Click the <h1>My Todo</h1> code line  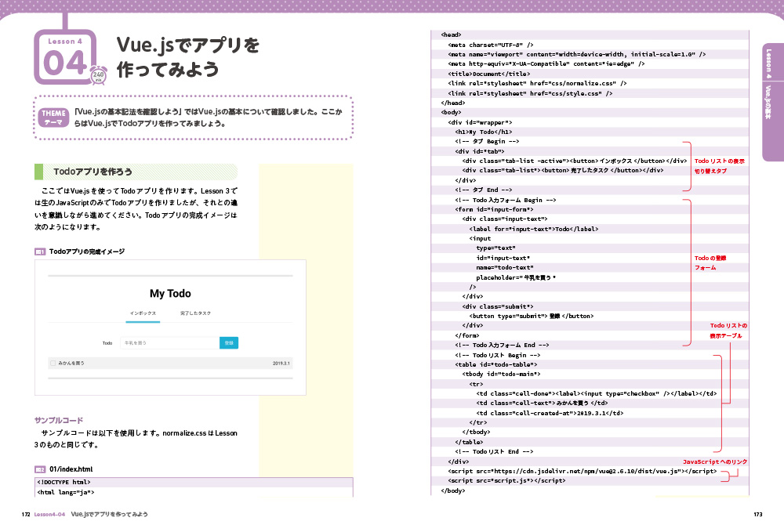(x=484, y=132)
